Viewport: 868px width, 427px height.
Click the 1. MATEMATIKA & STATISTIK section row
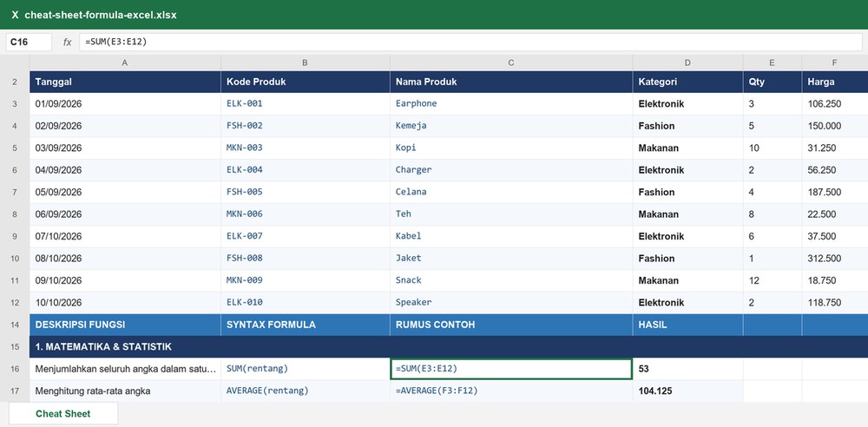click(449, 346)
